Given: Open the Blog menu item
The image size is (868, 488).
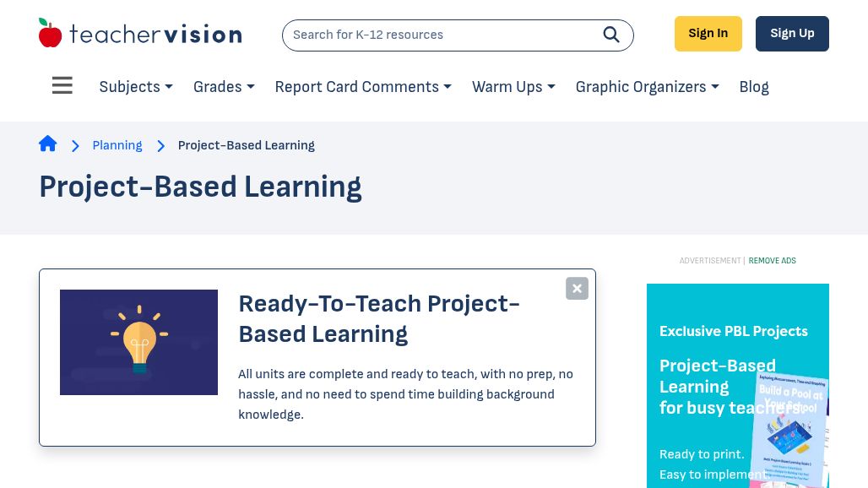Looking at the screenshot, I should (754, 87).
